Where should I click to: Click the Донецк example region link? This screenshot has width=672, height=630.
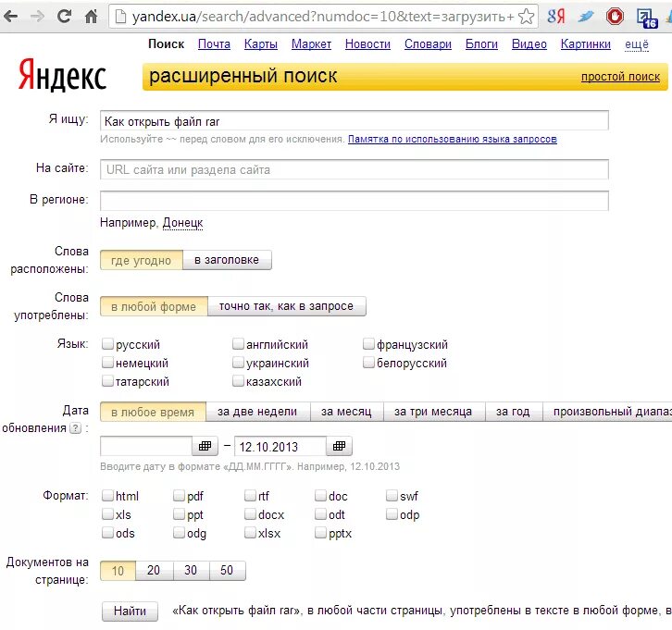point(182,223)
